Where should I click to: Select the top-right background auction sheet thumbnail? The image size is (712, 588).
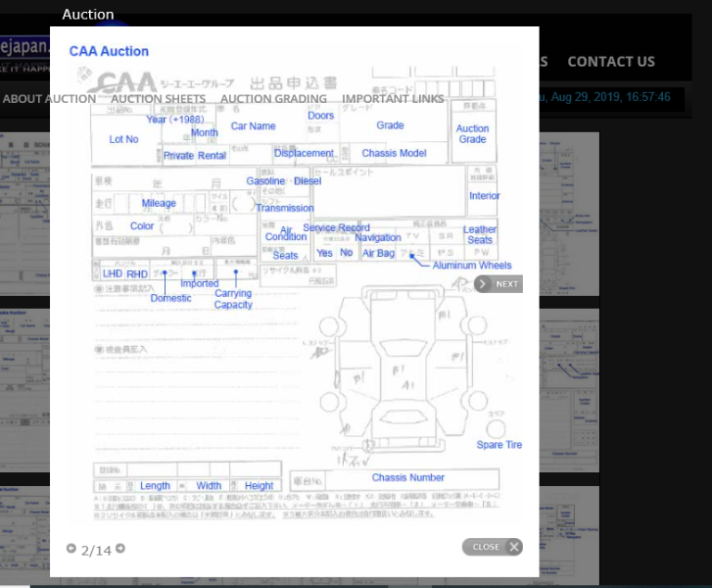(x=569, y=213)
